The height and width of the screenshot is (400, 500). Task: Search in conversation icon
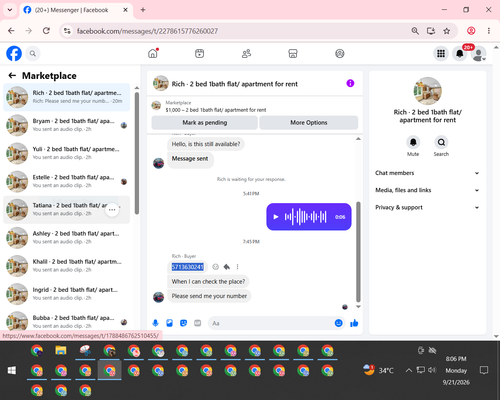pyautogui.click(x=441, y=142)
